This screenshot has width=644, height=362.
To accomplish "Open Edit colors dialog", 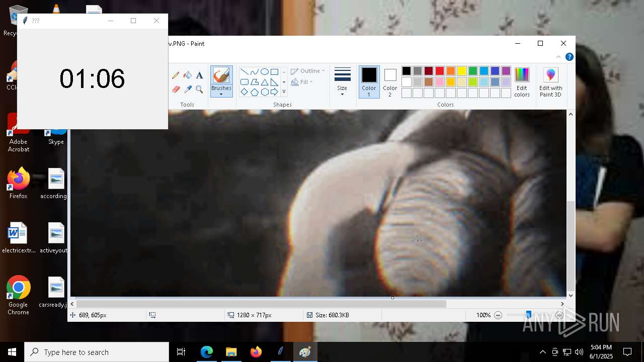I will [522, 82].
